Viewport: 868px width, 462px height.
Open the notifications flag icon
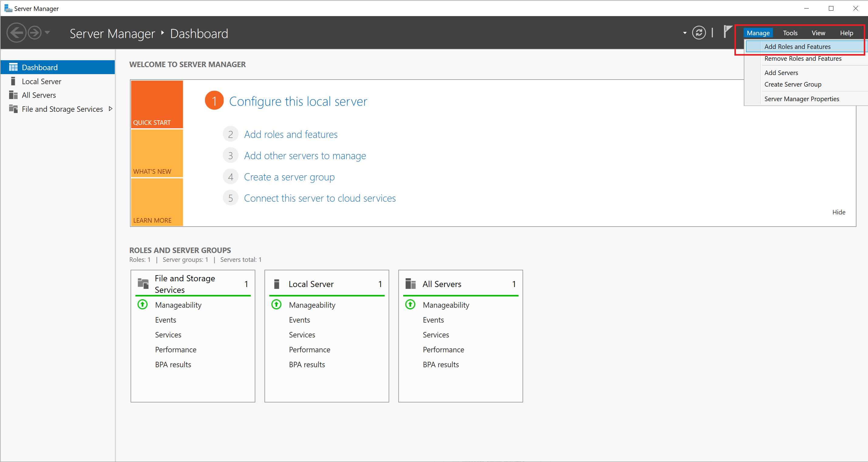727,32
